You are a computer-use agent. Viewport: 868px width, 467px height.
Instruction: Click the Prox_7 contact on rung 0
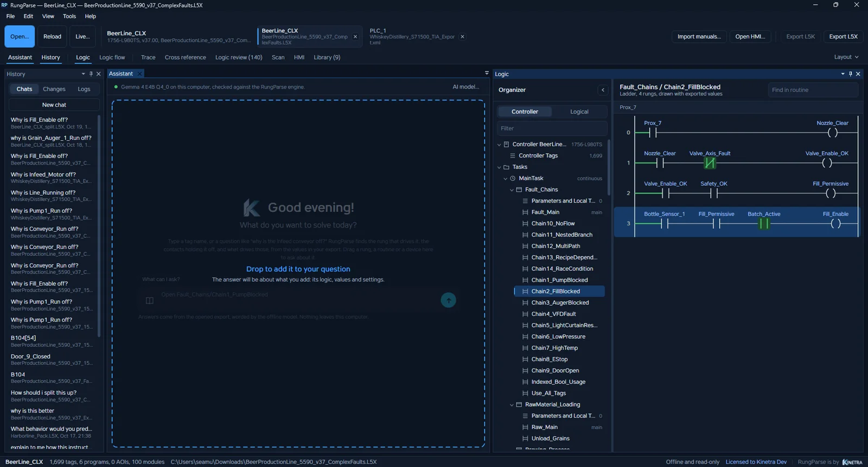[x=653, y=132]
